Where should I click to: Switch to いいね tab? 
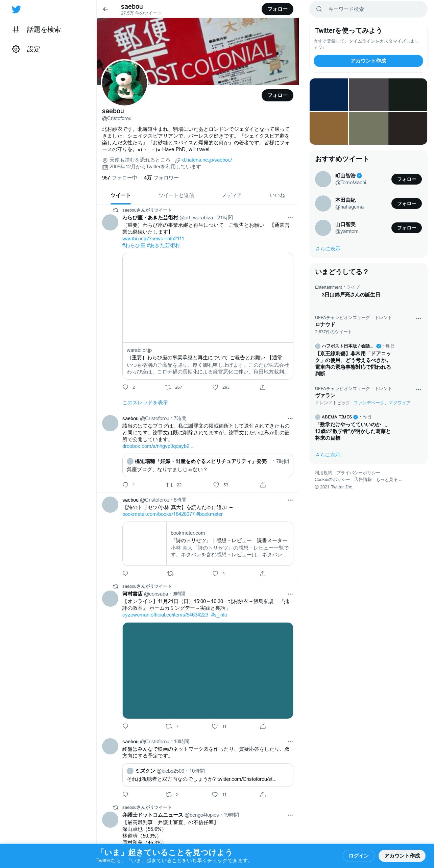[277, 195]
